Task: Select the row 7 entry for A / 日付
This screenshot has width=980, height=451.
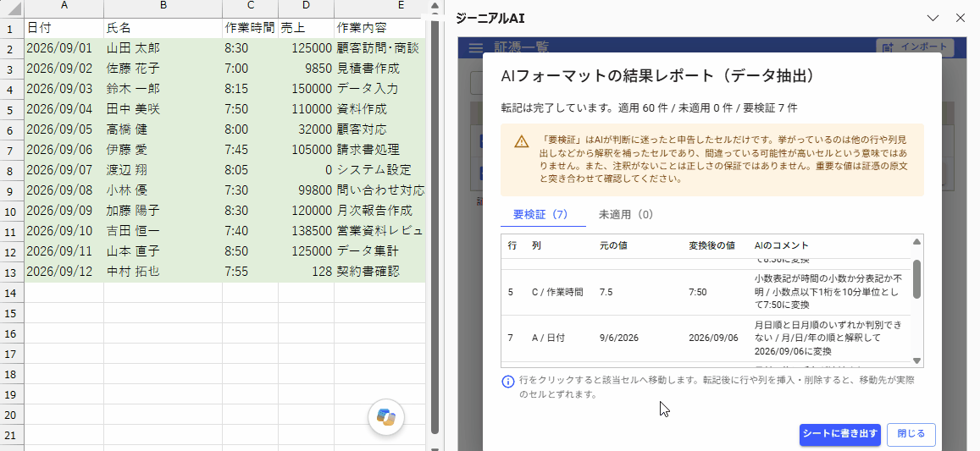Action: coord(706,338)
